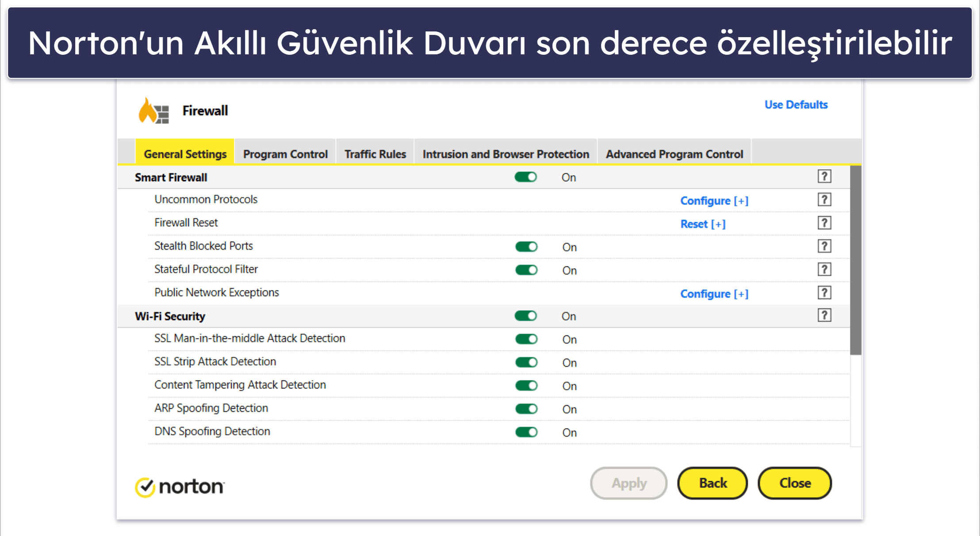
Task: Click the settings list scrollbar thumb
Action: click(x=856, y=260)
